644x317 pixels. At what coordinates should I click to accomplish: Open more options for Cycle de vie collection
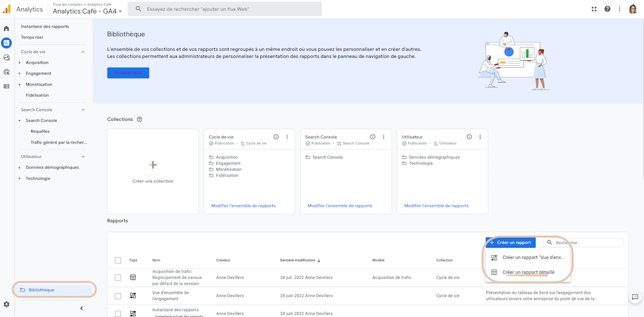[x=287, y=137]
